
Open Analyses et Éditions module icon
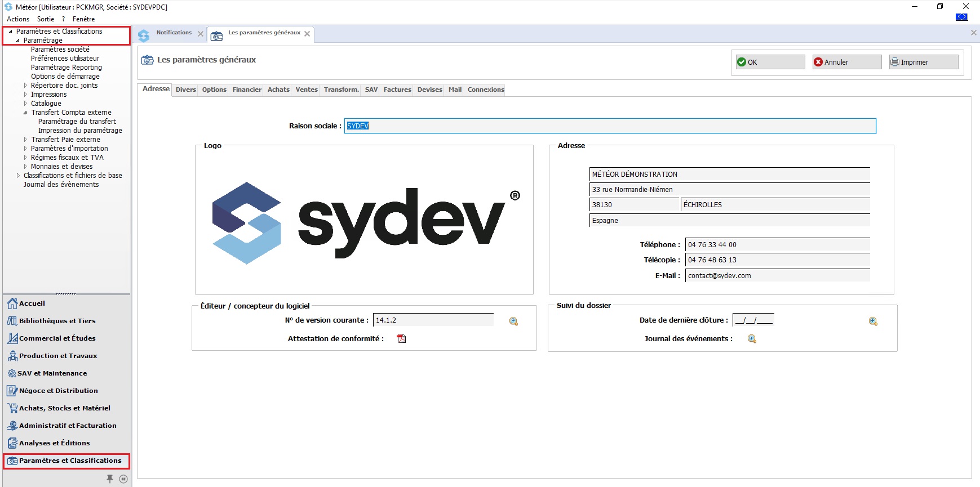[x=12, y=443]
